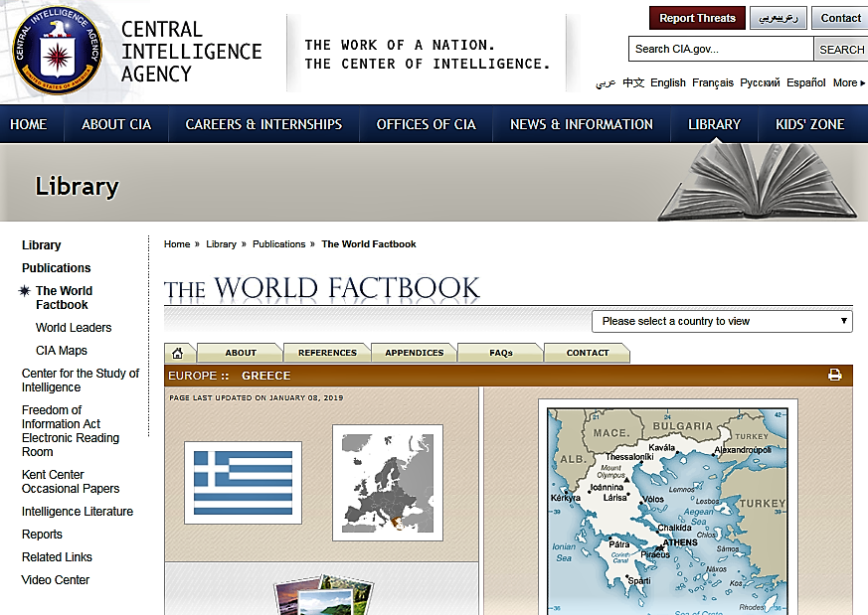Expand the More languages menu

pos(848,83)
